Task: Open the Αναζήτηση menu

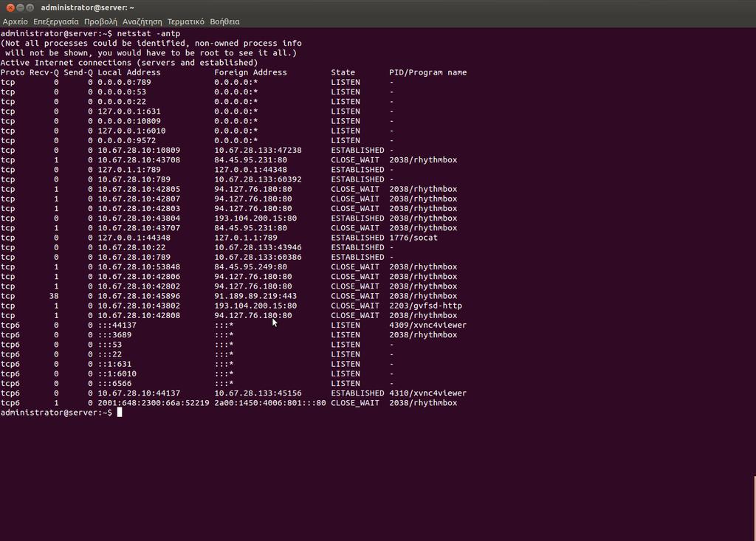Action: click(142, 21)
